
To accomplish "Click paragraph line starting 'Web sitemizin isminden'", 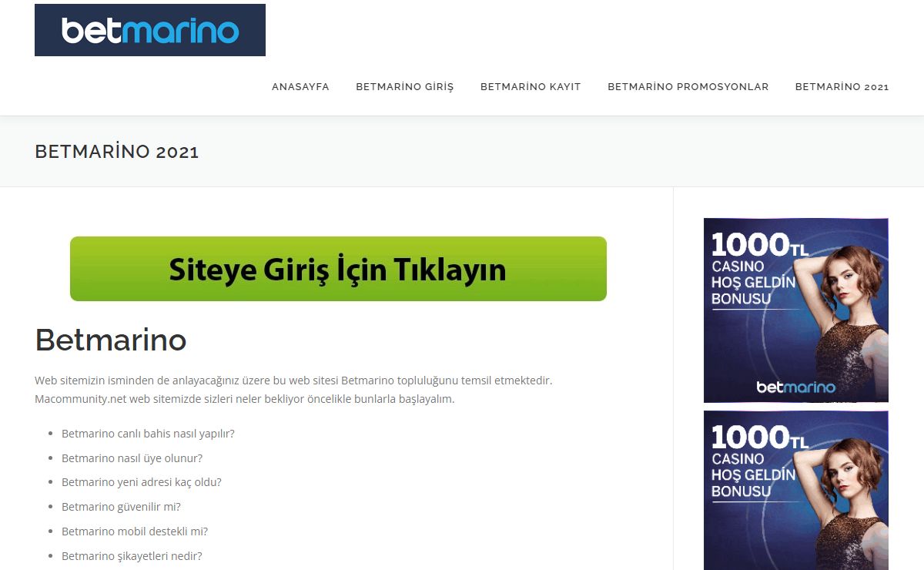I will [x=293, y=381].
